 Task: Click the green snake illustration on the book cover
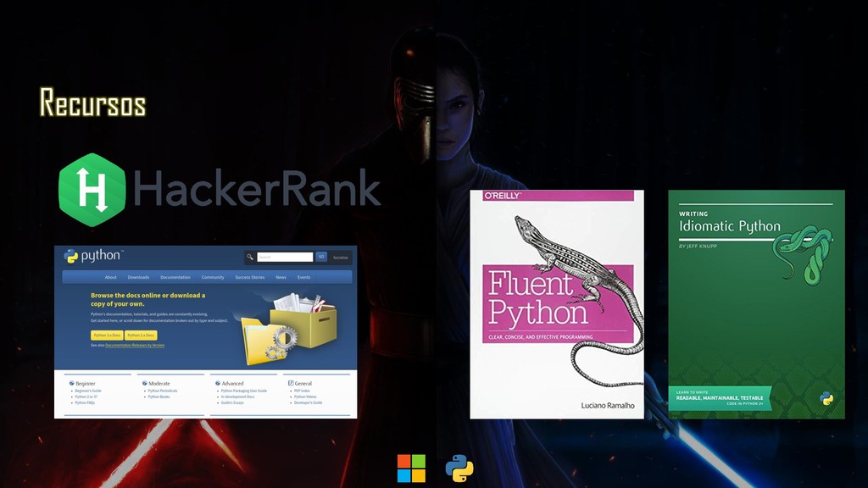point(803,254)
